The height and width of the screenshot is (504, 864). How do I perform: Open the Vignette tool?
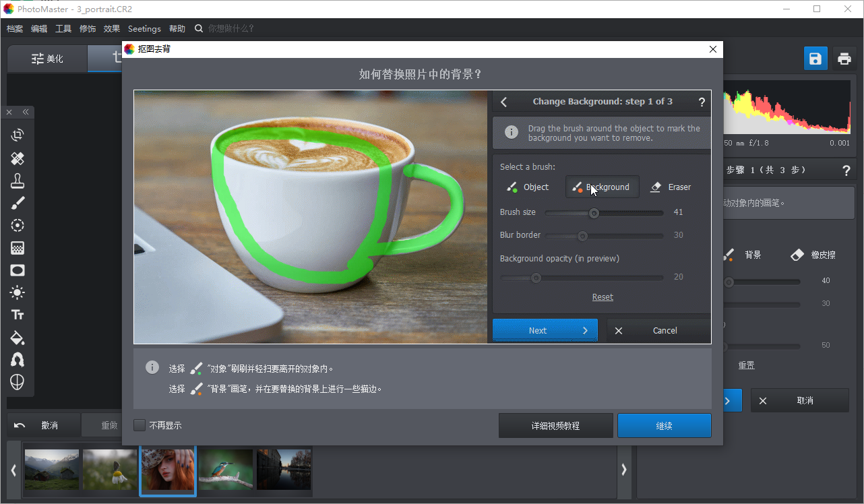[18, 270]
